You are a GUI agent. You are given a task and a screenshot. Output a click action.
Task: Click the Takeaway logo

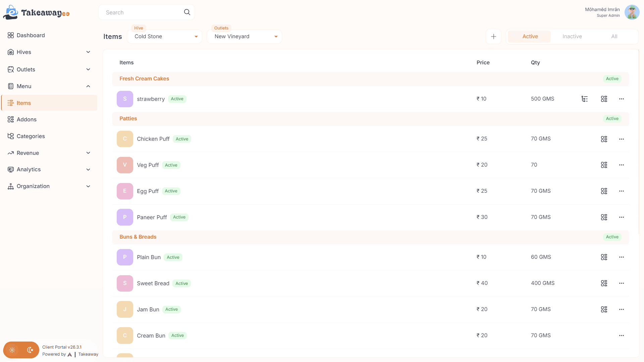tap(36, 12)
